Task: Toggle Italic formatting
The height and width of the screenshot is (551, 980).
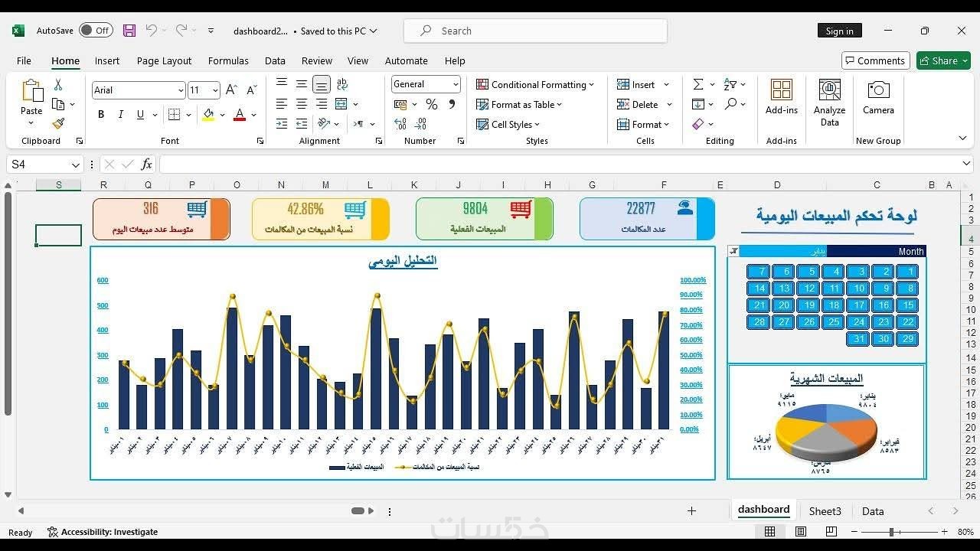Action: (120, 115)
